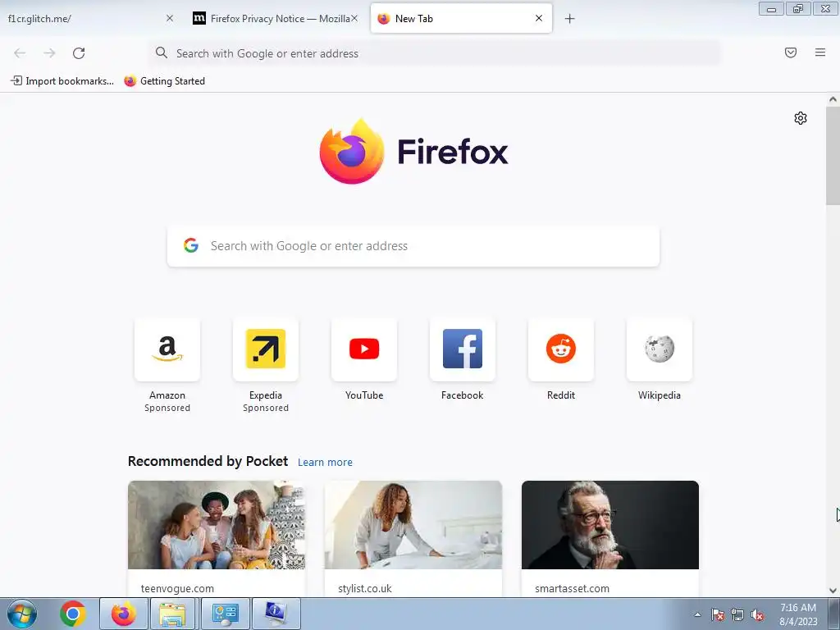Open the clock showing 7:16 AM
The height and width of the screenshot is (630, 840).
[798, 614]
